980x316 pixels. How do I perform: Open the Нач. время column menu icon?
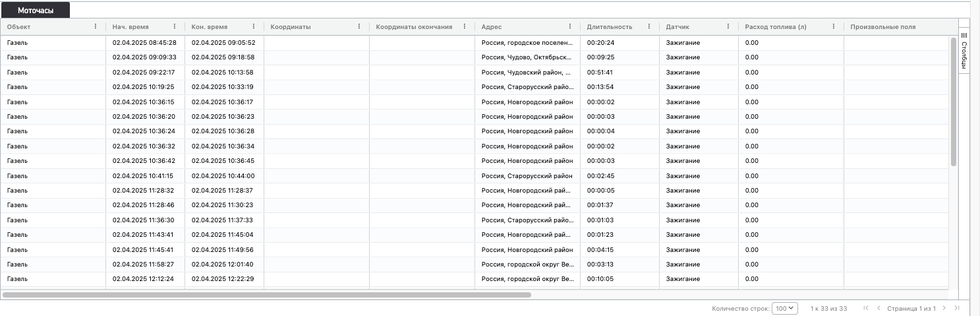(175, 27)
